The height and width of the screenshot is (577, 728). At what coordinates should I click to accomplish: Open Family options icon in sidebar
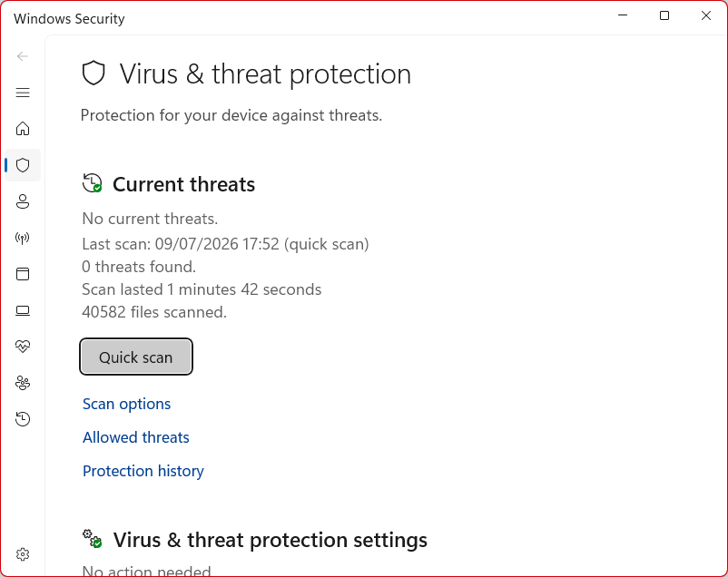click(x=23, y=383)
